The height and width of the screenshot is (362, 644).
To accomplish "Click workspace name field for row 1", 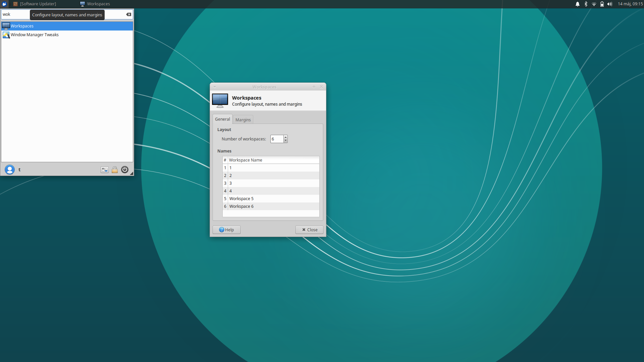I will 273,168.
